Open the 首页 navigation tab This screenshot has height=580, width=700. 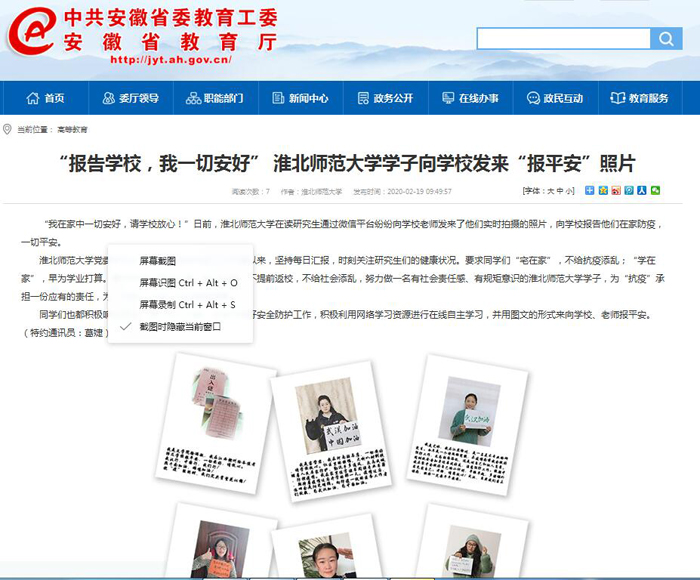(44, 98)
